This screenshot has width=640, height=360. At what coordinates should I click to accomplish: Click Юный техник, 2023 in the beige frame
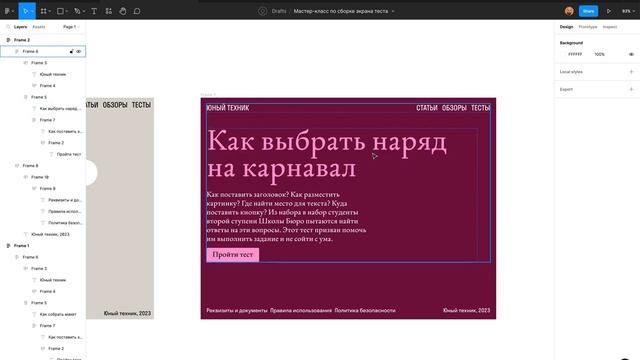127,313
